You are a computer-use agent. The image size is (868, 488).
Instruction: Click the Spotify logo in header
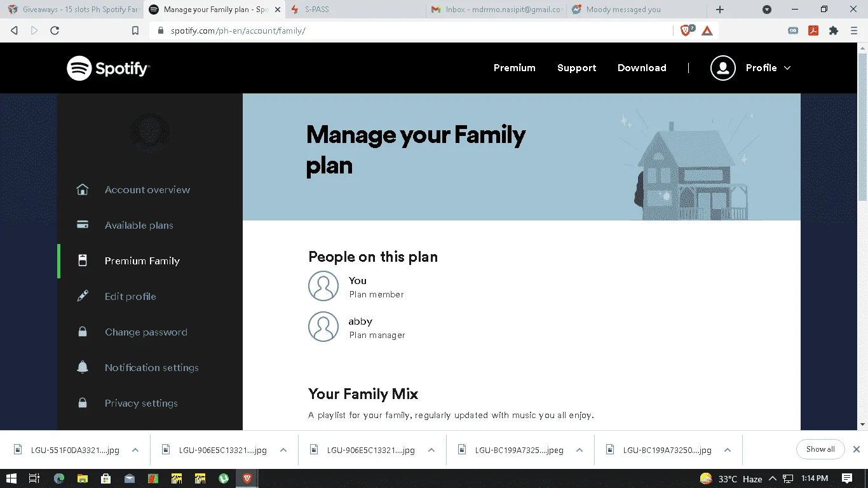pyautogui.click(x=108, y=68)
